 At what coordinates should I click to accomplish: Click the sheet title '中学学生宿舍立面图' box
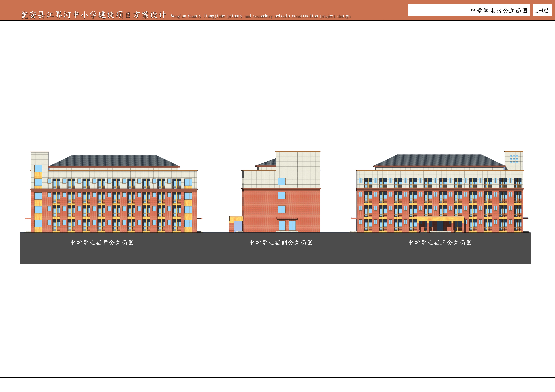(469, 10)
